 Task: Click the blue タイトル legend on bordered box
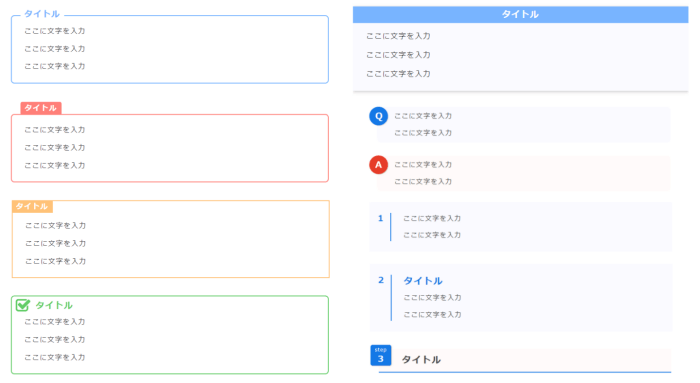(x=42, y=14)
